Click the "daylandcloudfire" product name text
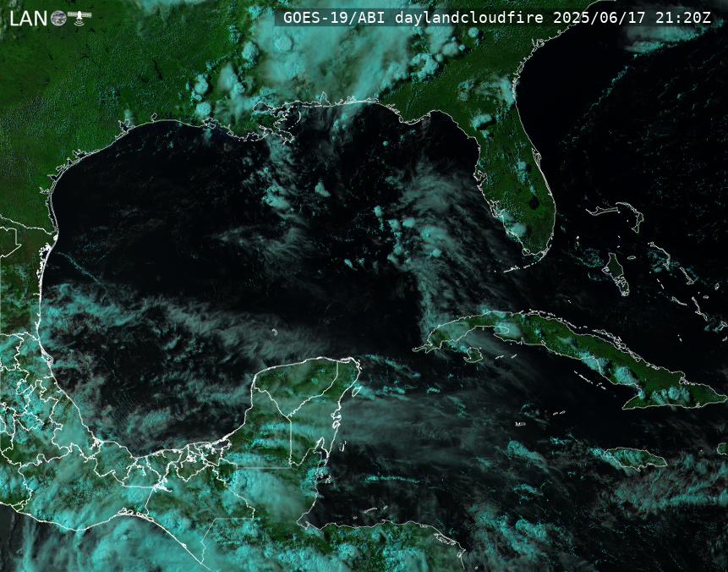The height and width of the screenshot is (572, 728). 469,18
